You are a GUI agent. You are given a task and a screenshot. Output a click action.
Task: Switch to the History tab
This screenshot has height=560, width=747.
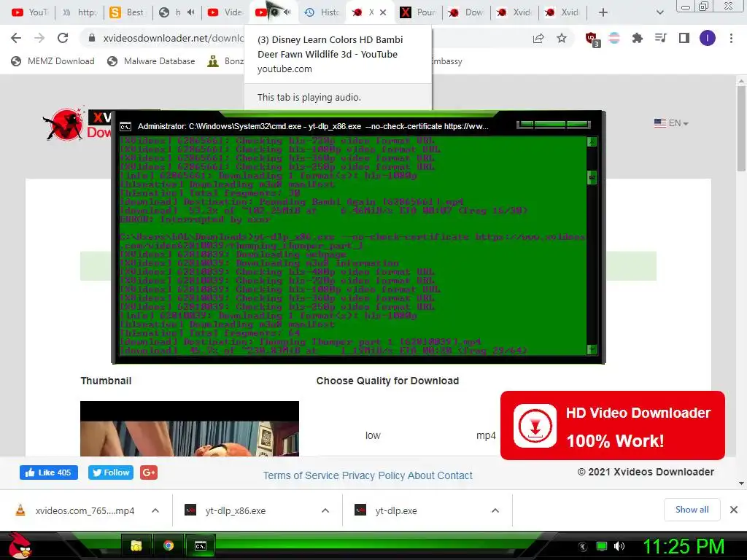(x=322, y=12)
